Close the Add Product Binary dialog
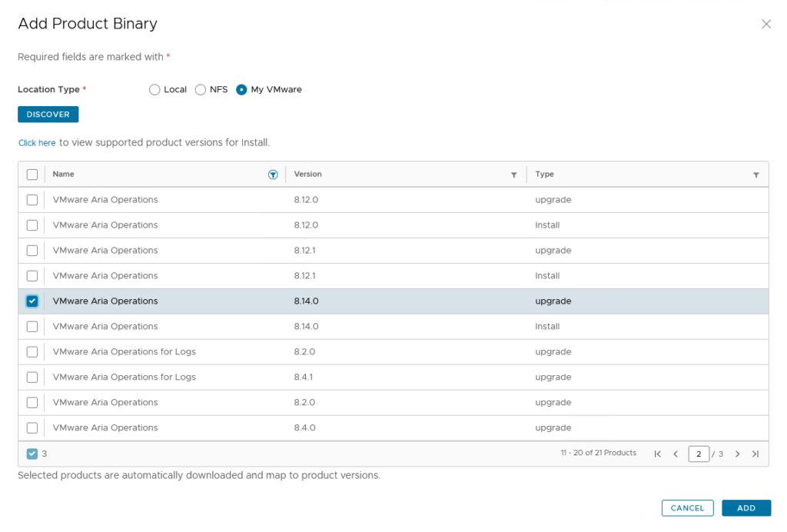787x532 pixels. [765, 24]
